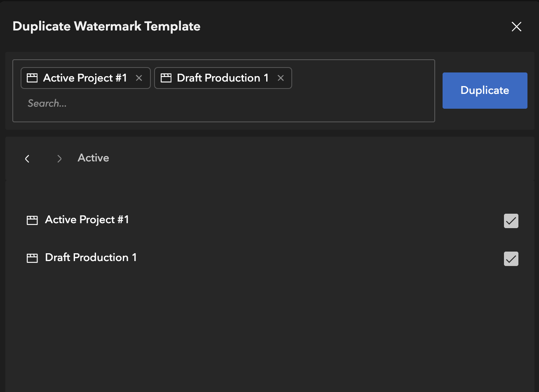Click the Draft Production 1 chip label

223,78
